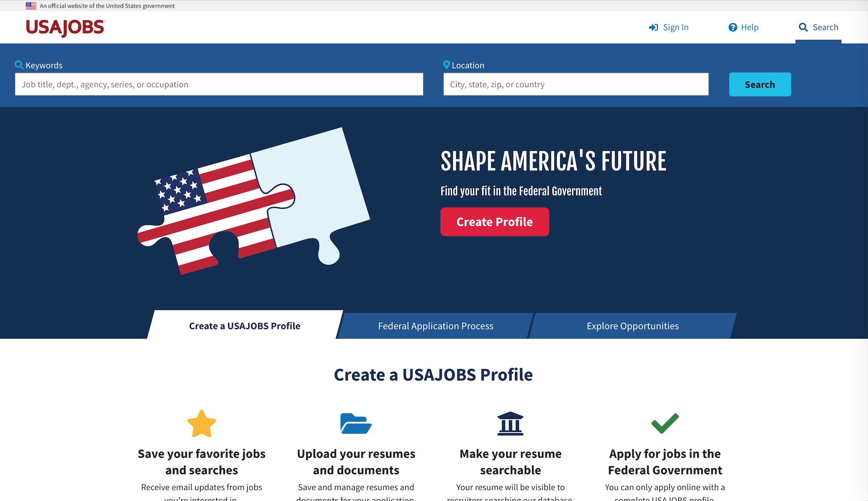Viewport: 868px width, 501px height.
Task: Click the building Make resume searchable icon
Action: coord(511,423)
